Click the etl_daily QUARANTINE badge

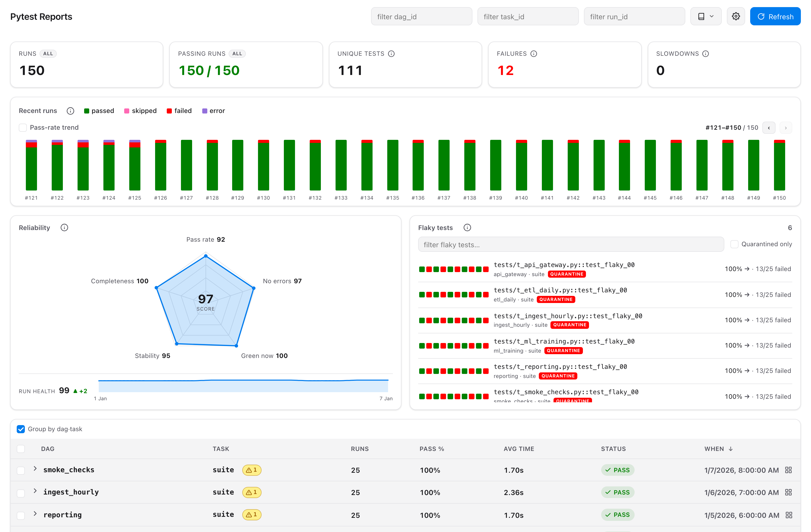[x=556, y=299]
